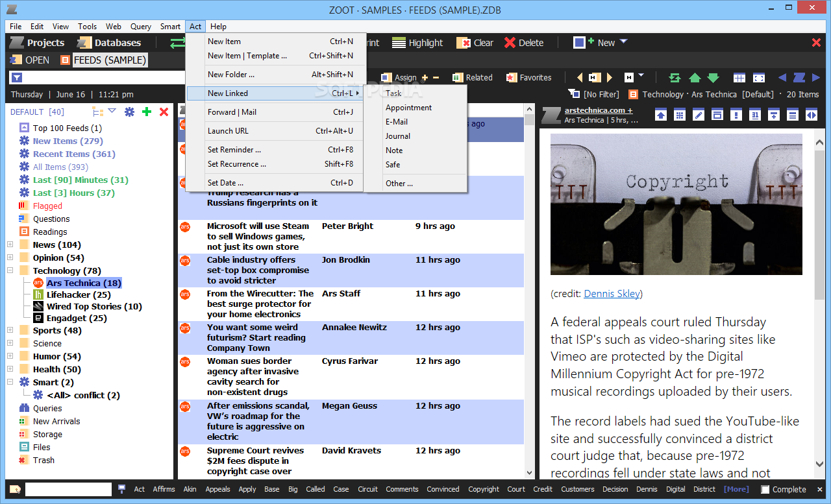
Task: Click the pencil edit icon in reader pane
Action: [x=699, y=115]
